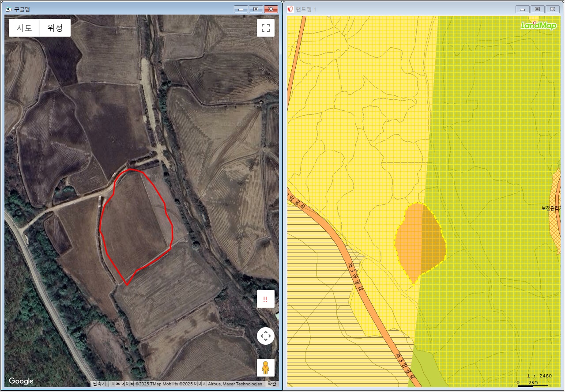Image resolution: width=565 pixels, height=392 pixels.
Task: Click the Google logo on map
Action: click(21, 381)
